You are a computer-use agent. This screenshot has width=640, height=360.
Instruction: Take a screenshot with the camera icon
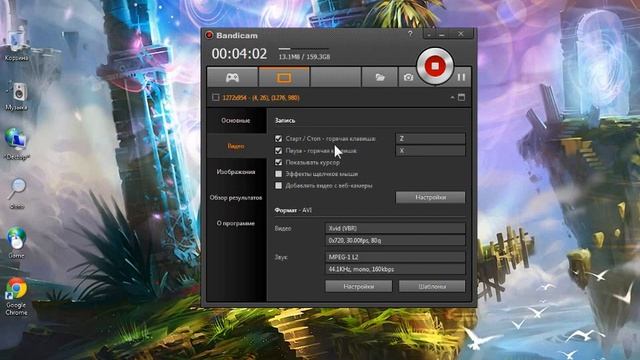pos(408,77)
